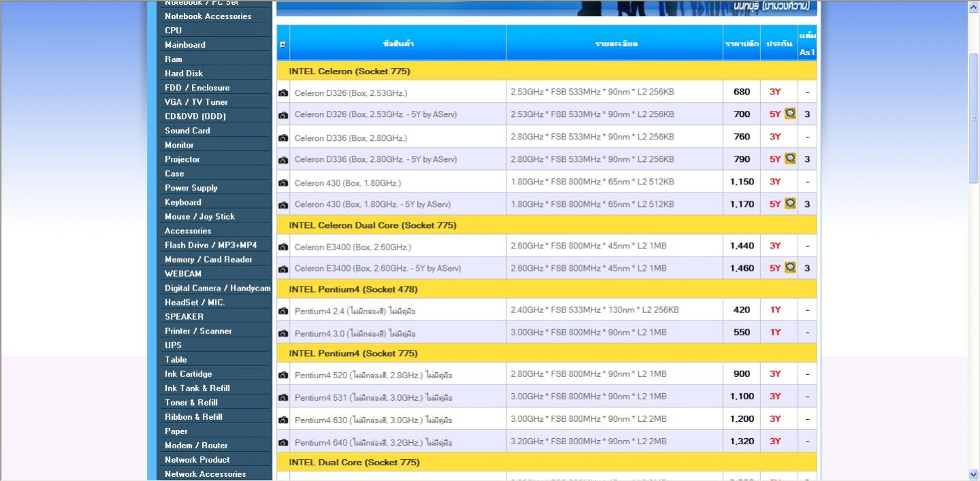Viewport: 980px width, 481px height.
Task: Go to Network Product category
Action: point(197,459)
